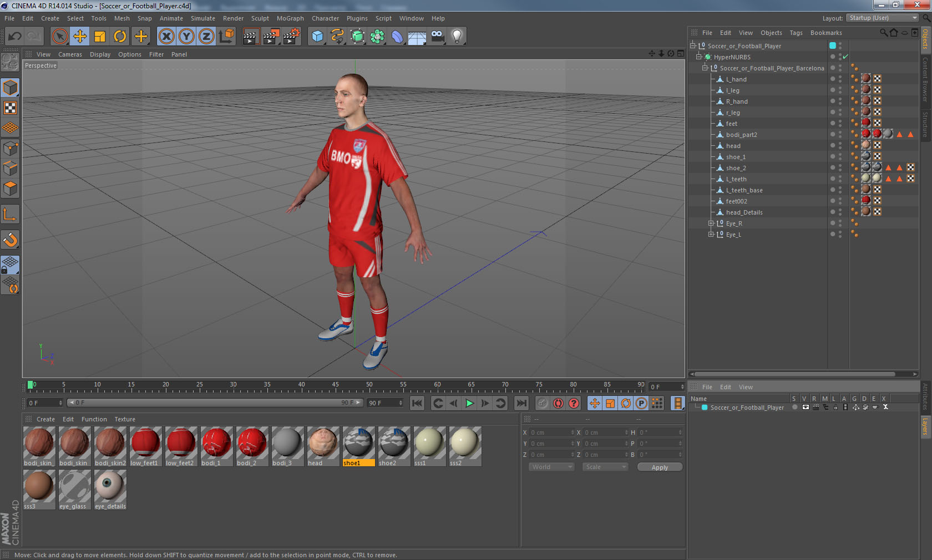Render the active view
This screenshot has height=560, width=932.
pos(251,37)
